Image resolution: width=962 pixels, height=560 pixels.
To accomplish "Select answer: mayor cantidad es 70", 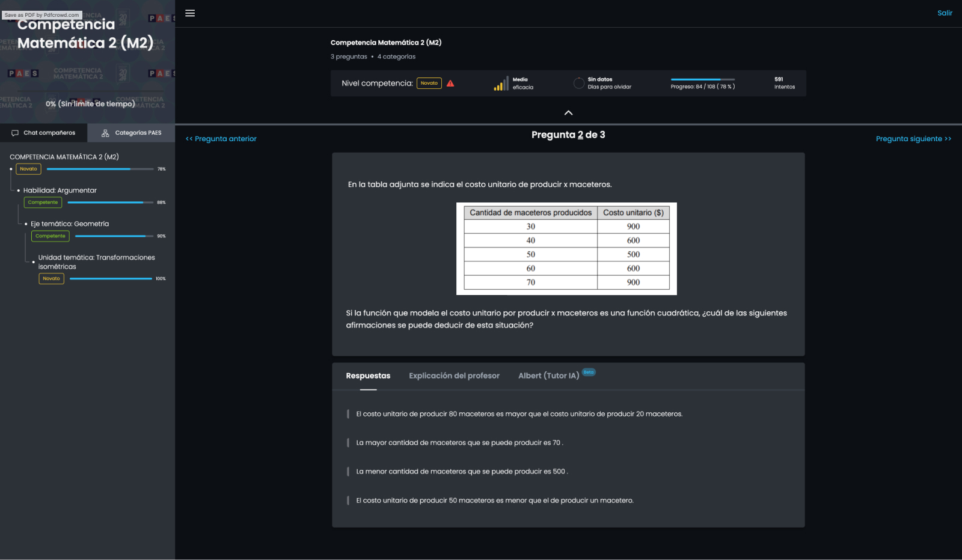I will 459,443.
